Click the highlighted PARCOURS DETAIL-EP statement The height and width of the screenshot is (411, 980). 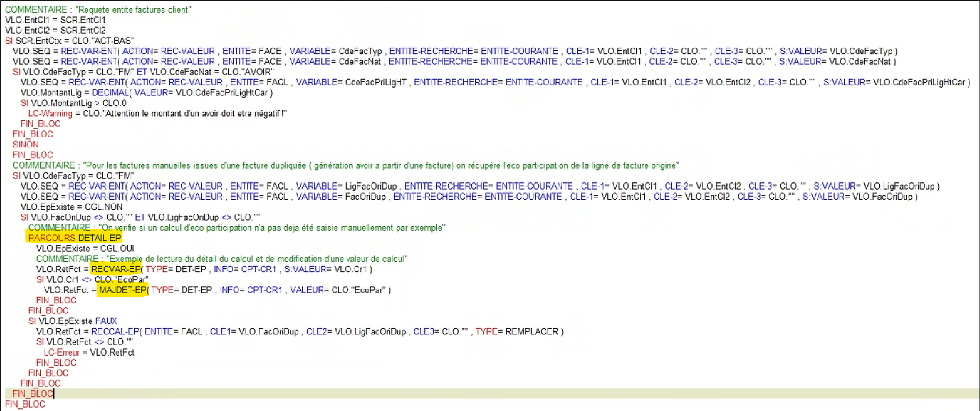tap(74, 238)
